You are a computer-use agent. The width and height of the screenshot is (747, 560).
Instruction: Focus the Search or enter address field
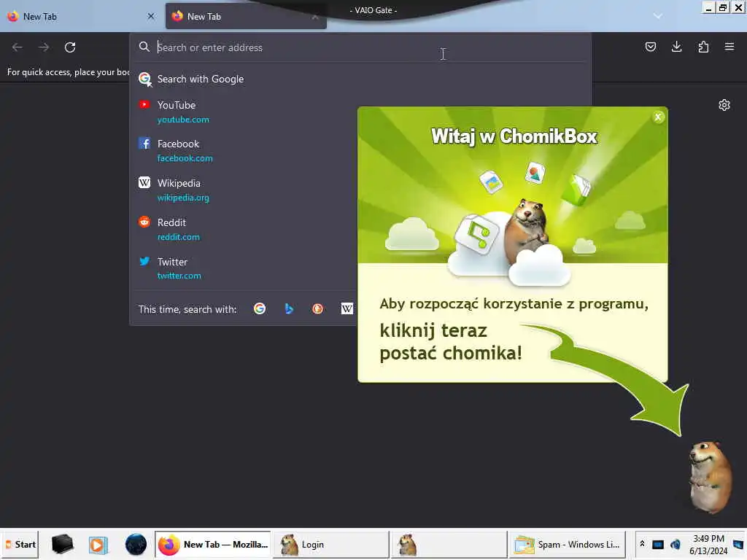coord(360,47)
